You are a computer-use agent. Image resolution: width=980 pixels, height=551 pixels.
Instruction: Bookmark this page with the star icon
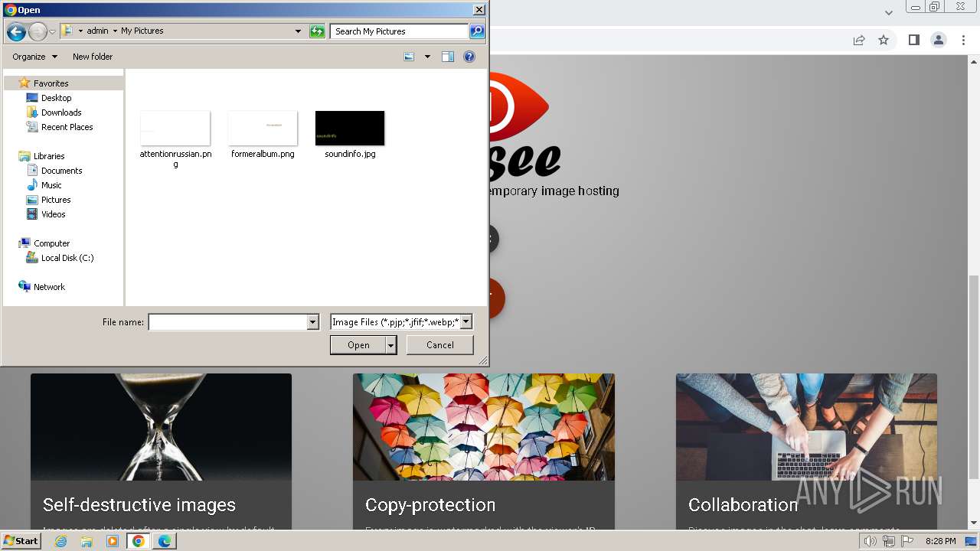(x=884, y=40)
